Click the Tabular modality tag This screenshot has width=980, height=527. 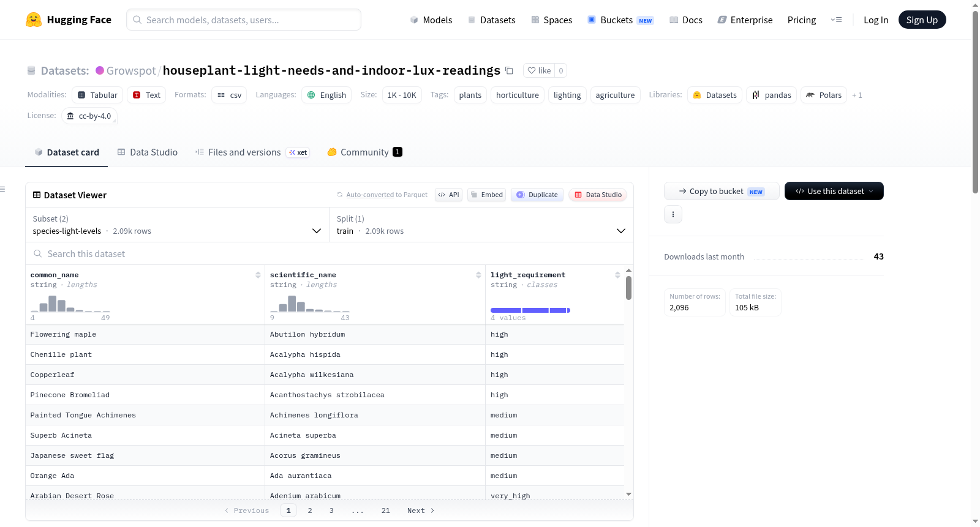point(97,95)
